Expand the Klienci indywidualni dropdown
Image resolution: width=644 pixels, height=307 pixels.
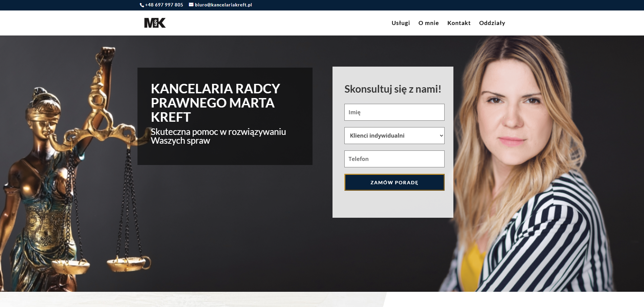click(x=394, y=136)
